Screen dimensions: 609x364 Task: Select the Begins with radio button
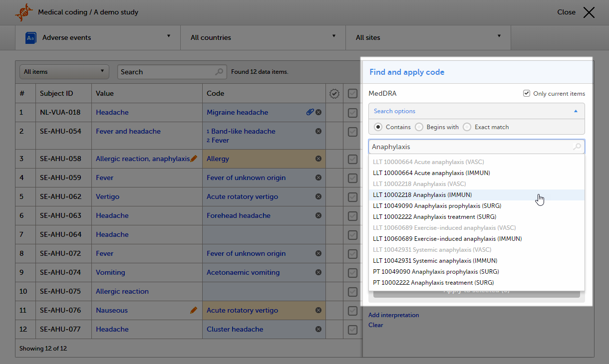point(419,127)
